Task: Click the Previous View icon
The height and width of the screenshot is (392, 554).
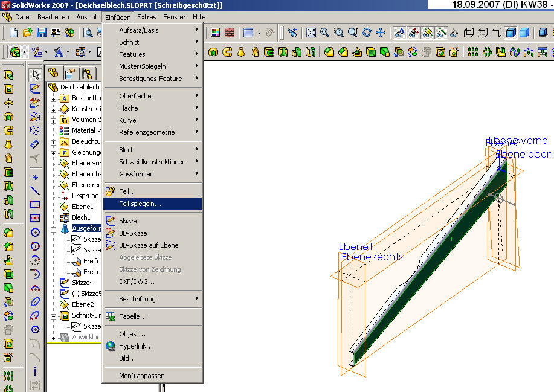Action: coord(292,33)
